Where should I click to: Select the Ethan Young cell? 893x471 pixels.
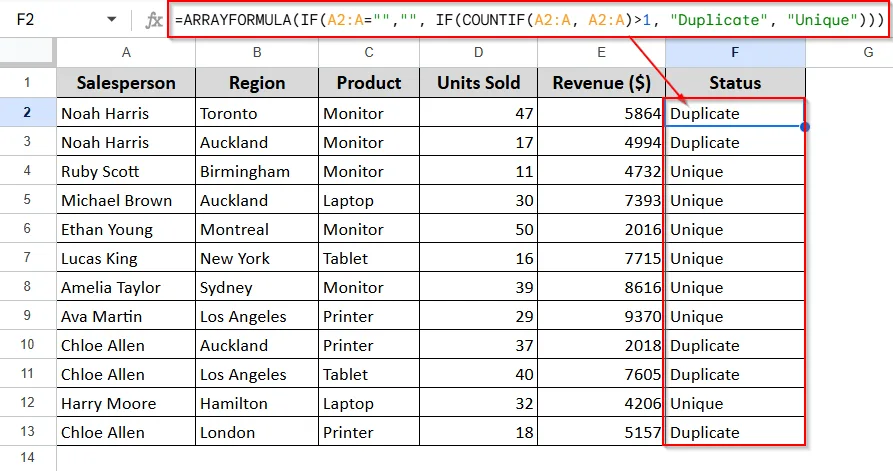[126, 229]
